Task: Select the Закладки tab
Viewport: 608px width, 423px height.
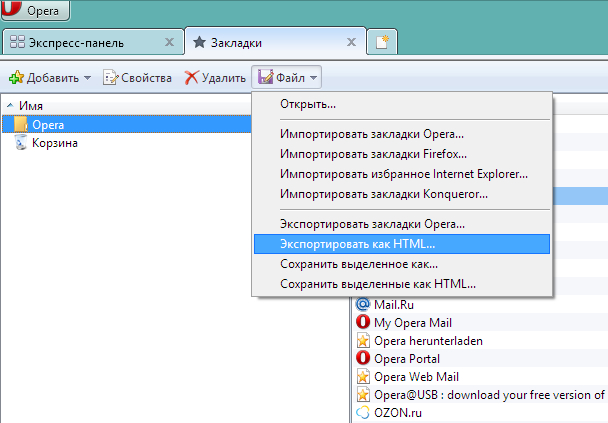Action: [x=275, y=43]
